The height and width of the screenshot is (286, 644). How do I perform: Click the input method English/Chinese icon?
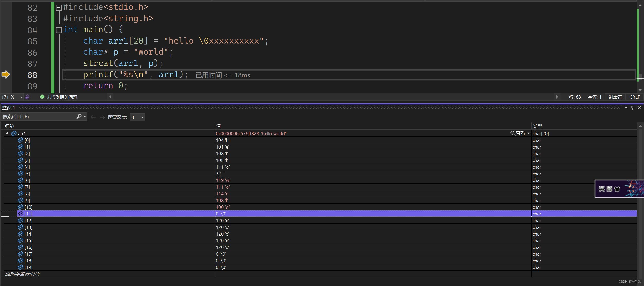pyautogui.click(x=602, y=189)
